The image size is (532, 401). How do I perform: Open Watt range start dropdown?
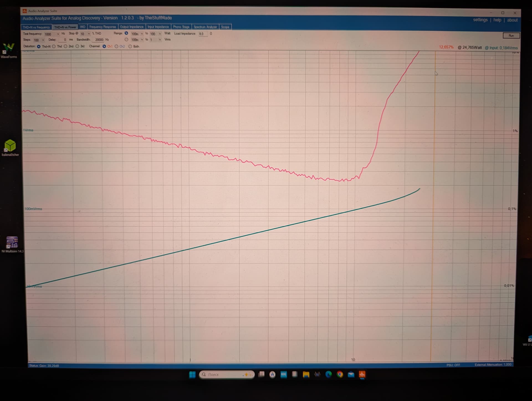(x=142, y=34)
